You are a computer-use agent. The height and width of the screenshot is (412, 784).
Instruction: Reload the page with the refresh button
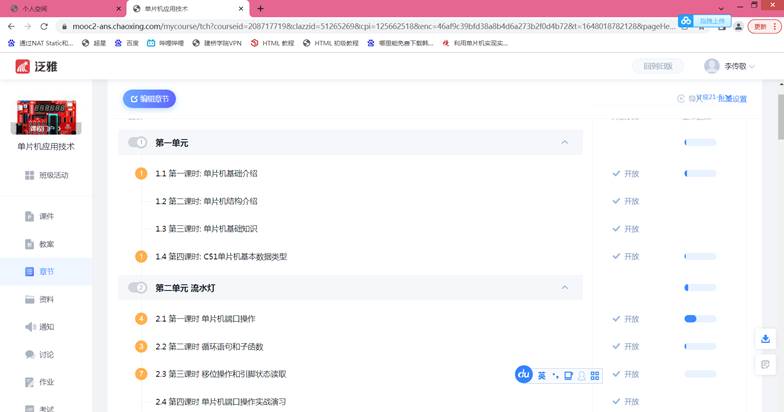(x=44, y=26)
